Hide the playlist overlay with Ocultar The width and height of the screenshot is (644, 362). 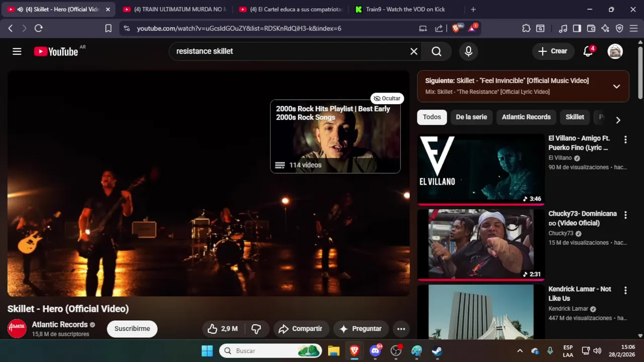click(387, 99)
